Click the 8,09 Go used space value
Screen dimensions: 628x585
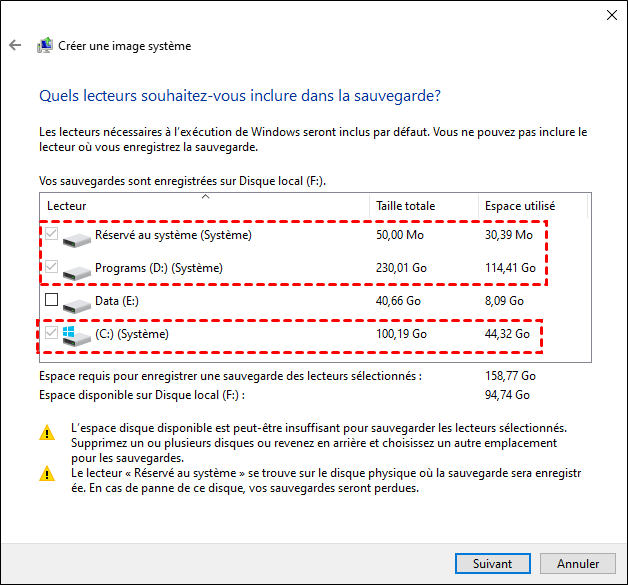tap(504, 301)
